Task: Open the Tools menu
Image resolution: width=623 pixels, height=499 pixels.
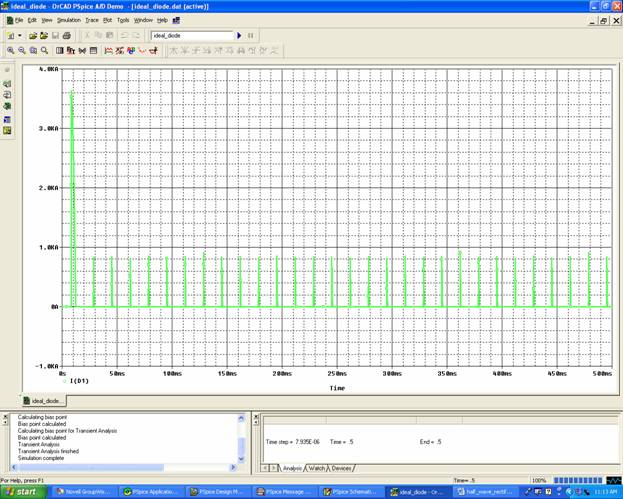Action: 123,20
